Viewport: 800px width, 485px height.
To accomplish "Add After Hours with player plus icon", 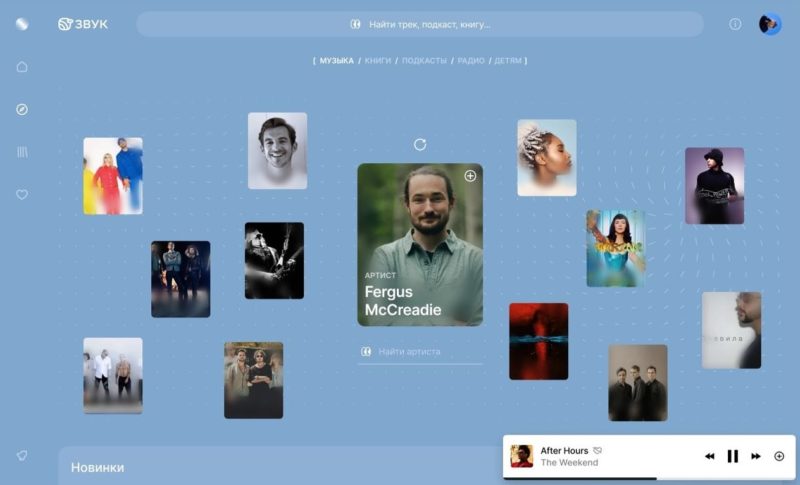I will [779, 456].
